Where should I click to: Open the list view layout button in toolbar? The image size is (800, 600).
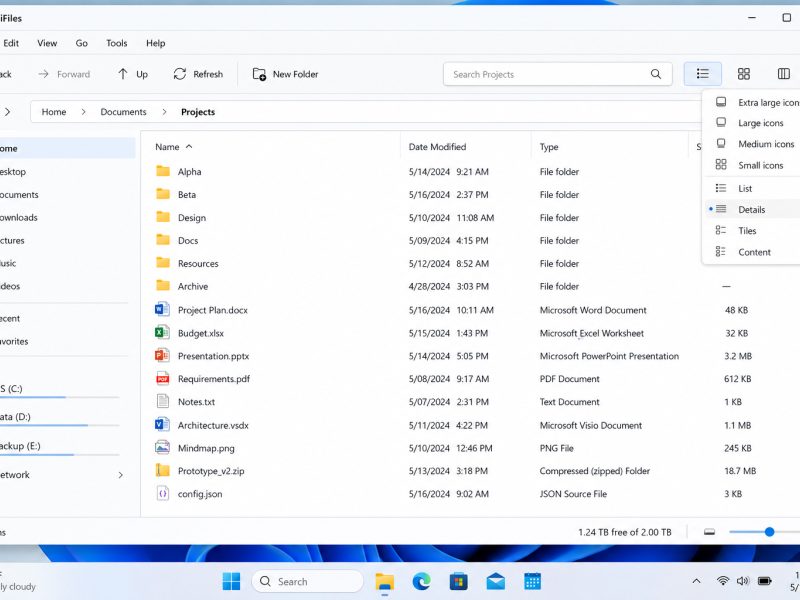click(x=703, y=74)
